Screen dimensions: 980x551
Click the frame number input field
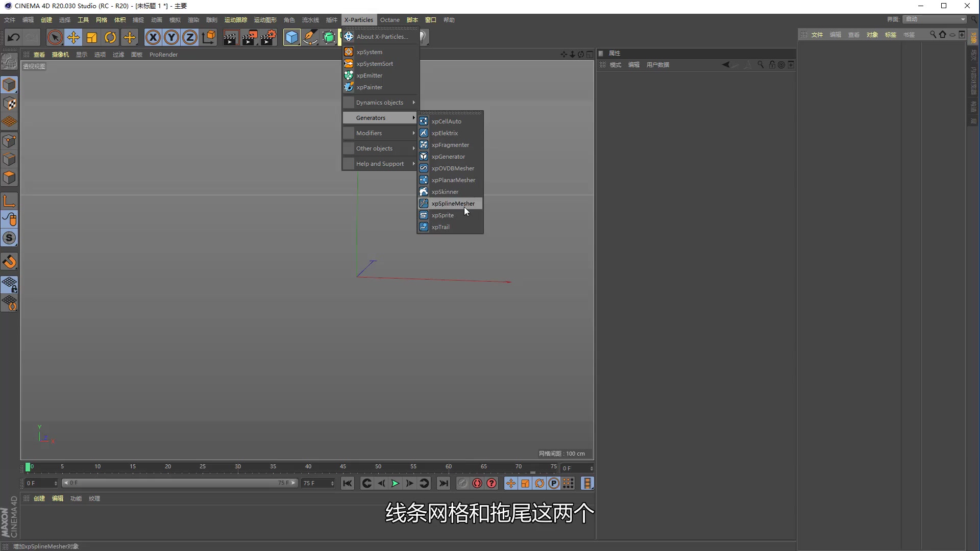pos(575,468)
